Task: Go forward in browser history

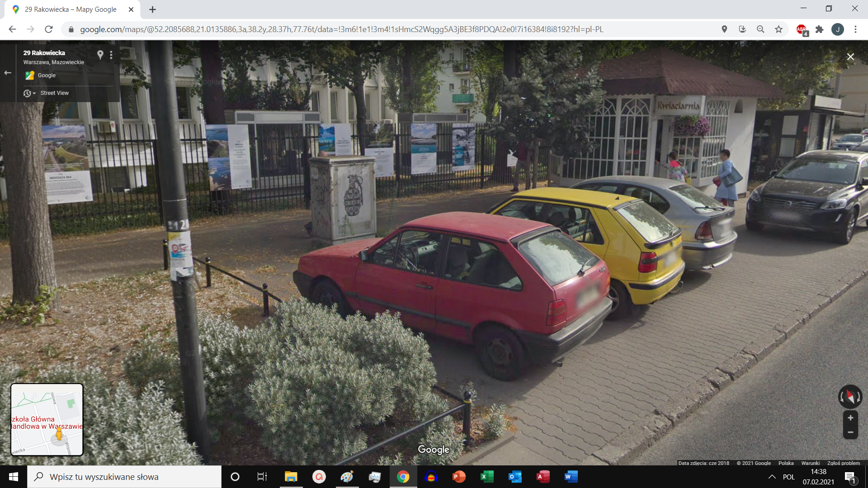Action: [x=30, y=29]
